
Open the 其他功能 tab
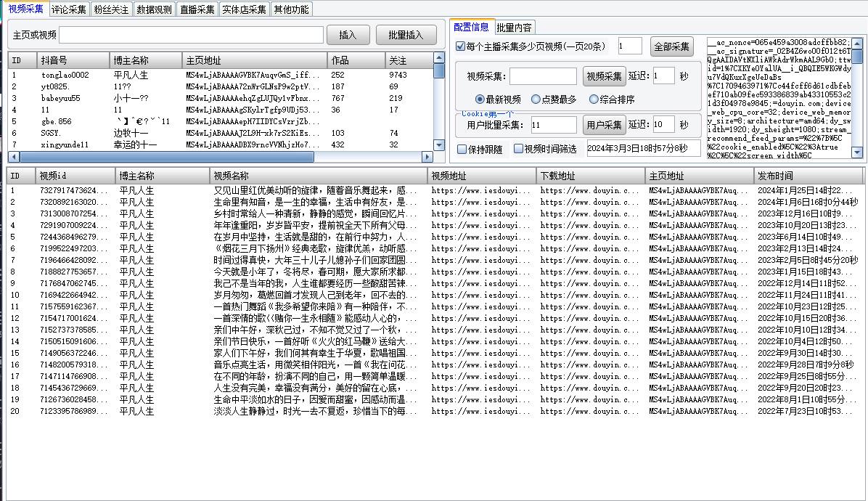(x=291, y=9)
